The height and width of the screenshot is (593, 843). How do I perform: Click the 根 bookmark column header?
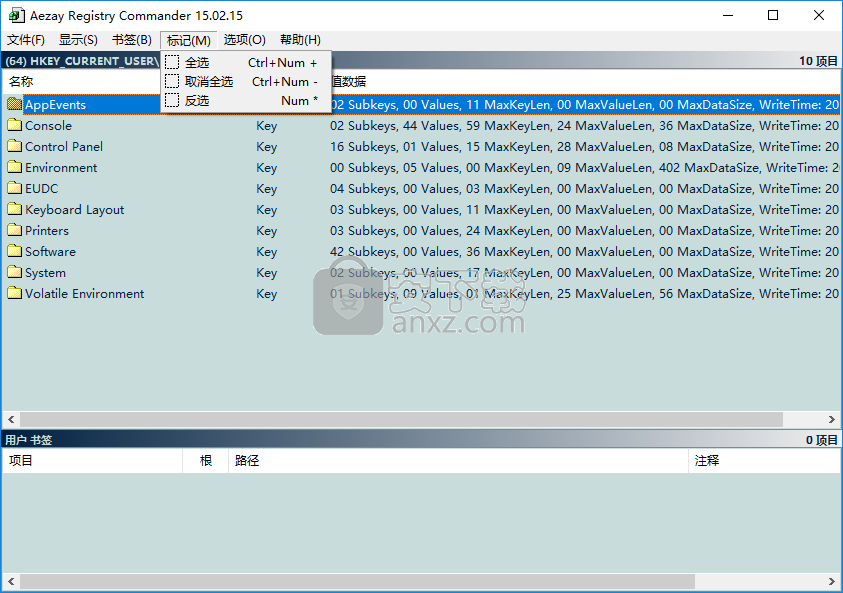click(x=205, y=460)
